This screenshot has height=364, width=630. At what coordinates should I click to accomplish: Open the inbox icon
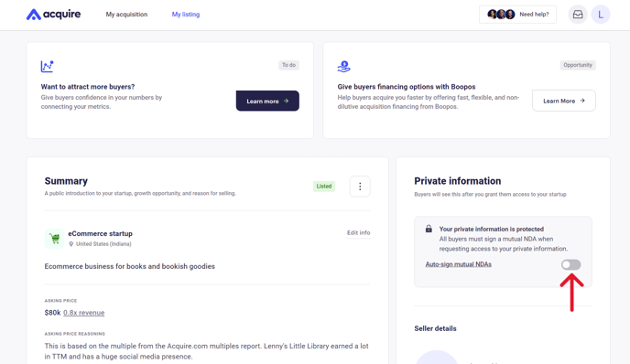click(x=578, y=15)
